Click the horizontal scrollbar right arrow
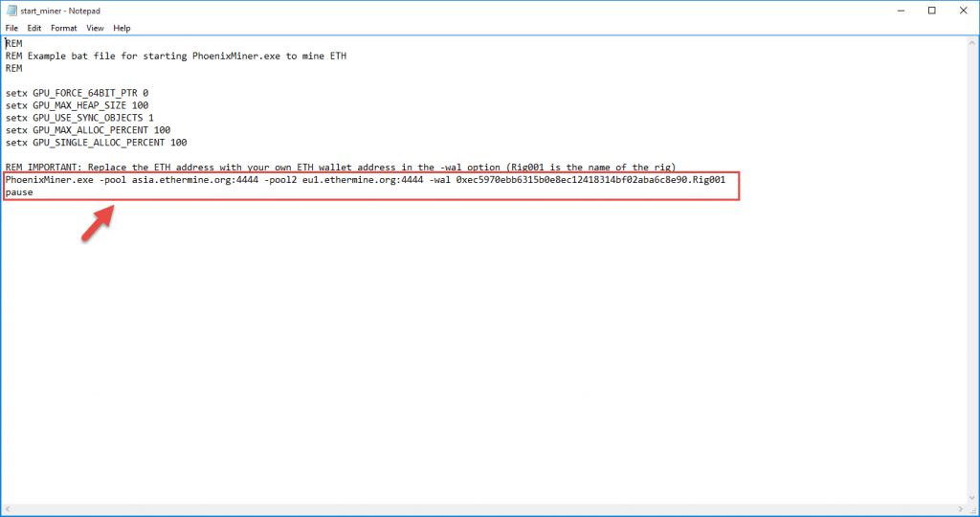Screen dimensions: 980x517 961,509
